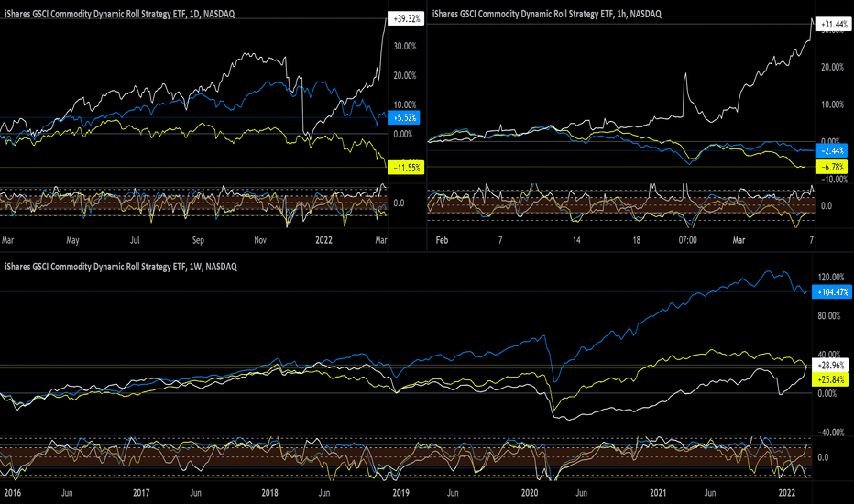Click the Sep label on 1D time axis
Image resolution: width=854 pixels, height=504 pixels.
tap(198, 240)
